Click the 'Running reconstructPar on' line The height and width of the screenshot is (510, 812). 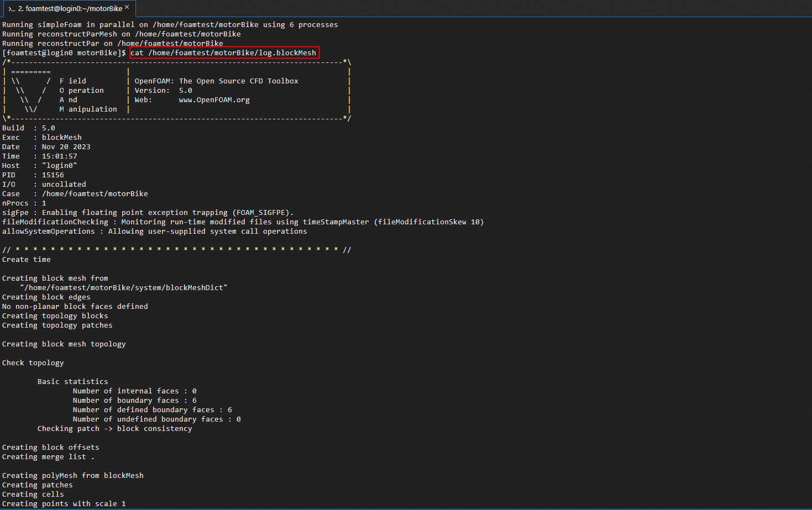113,44
